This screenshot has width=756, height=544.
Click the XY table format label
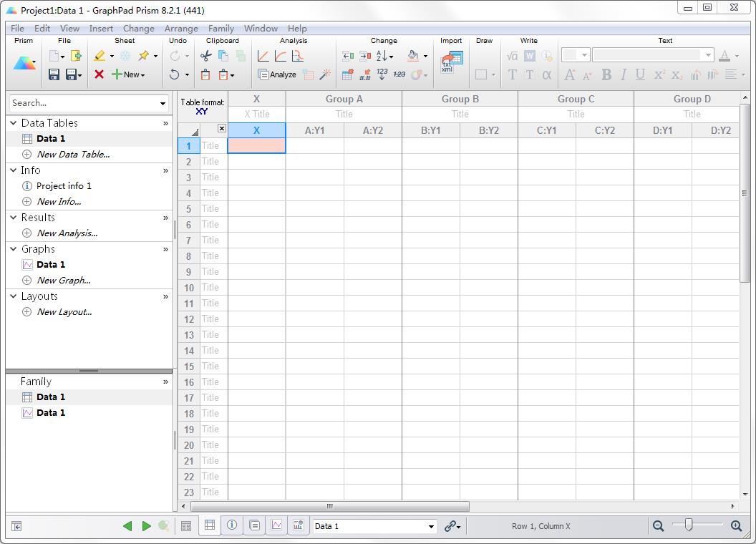pos(202,112)
